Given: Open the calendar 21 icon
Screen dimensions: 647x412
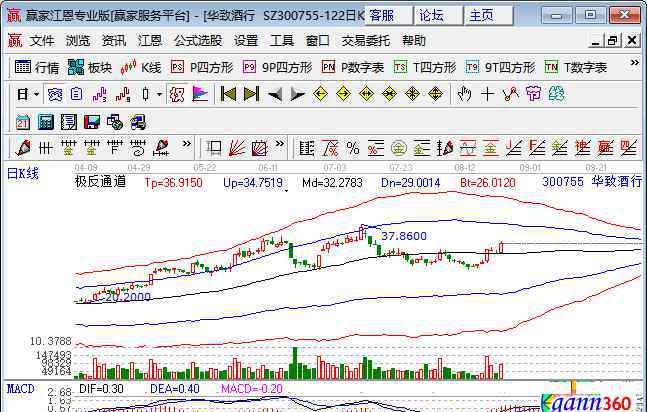Looking at the screenshot, I should pyautogui.click(x=23, y=123).
